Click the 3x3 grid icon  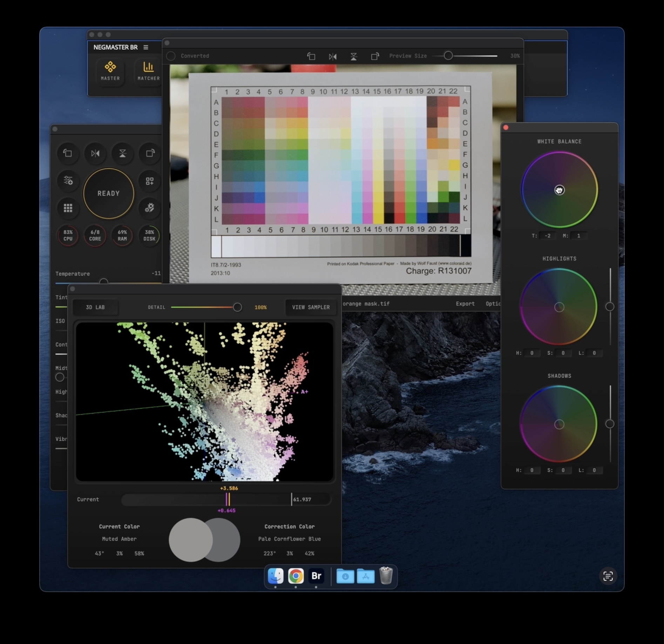[68, 208]
